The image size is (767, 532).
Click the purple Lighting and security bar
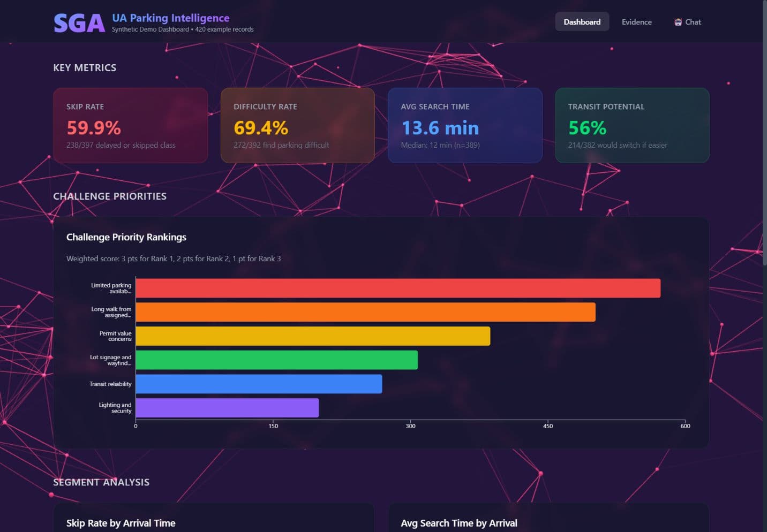[227, 408]
